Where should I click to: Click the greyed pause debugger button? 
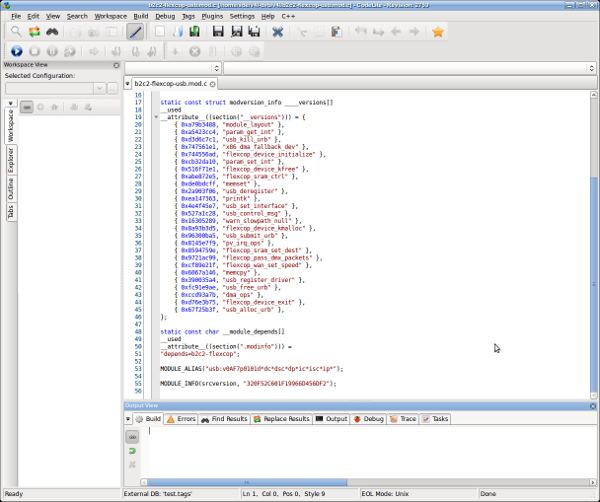(52, 51)
